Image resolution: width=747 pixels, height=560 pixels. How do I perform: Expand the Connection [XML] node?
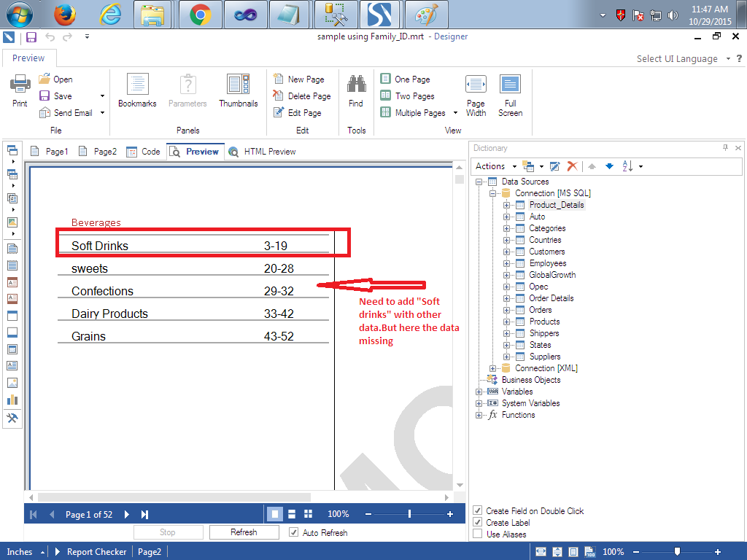tap(492, 368)
